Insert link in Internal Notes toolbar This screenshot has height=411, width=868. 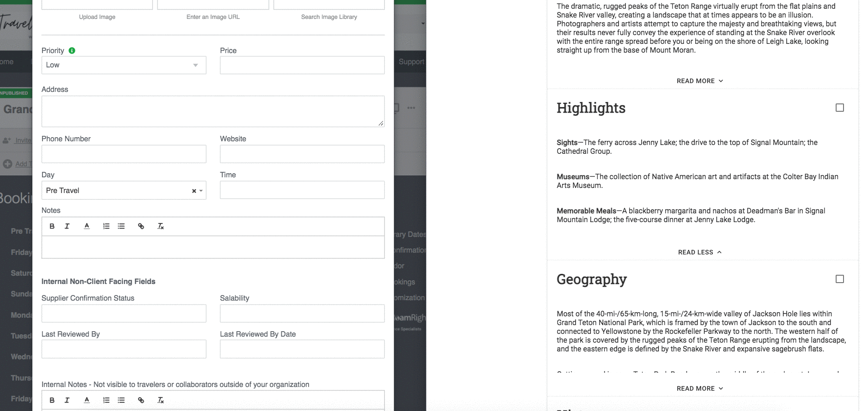click(141, 400)
